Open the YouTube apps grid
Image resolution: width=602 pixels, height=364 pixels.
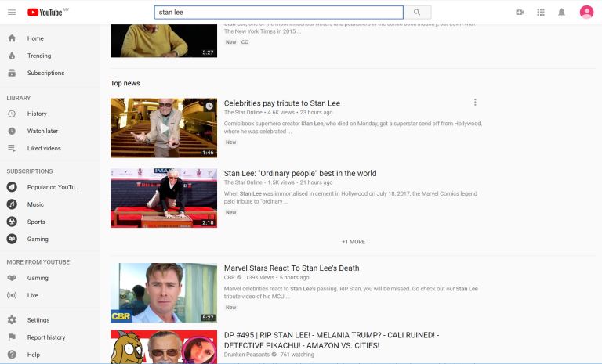click(541, 13)
